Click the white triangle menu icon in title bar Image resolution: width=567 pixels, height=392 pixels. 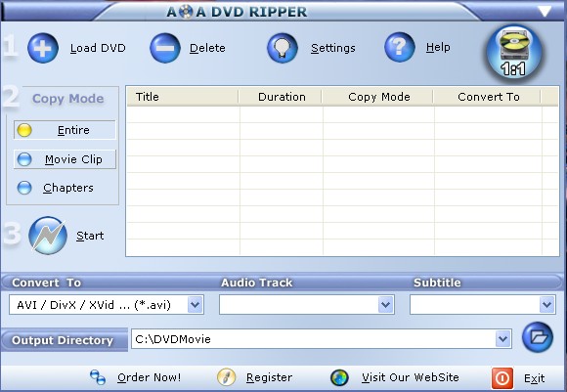pos(545,11)
